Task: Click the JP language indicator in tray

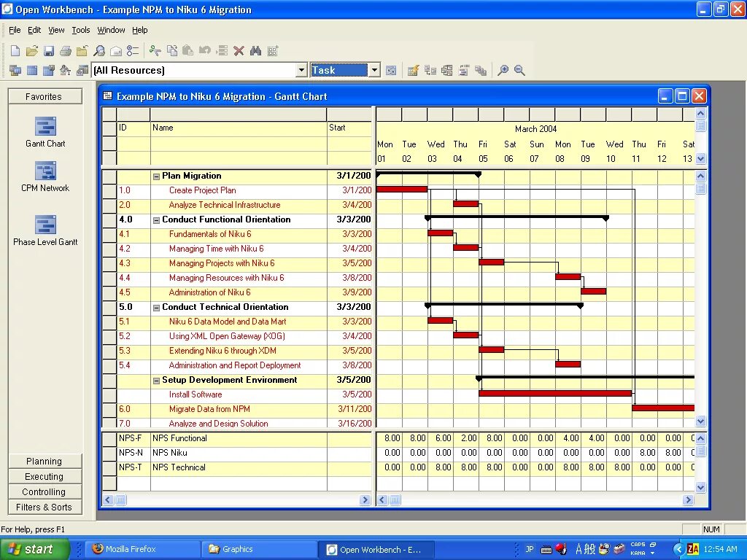Action: pos(530,548)
